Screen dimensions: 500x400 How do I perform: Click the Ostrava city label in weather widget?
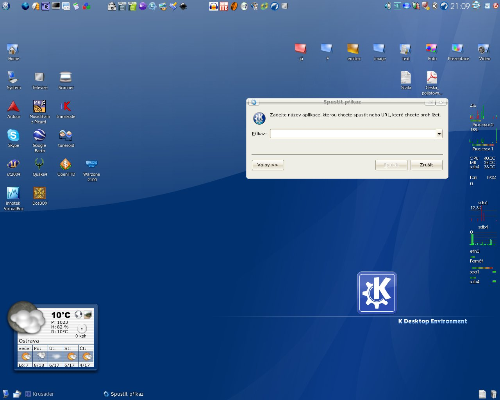click(x=29, y=341)
